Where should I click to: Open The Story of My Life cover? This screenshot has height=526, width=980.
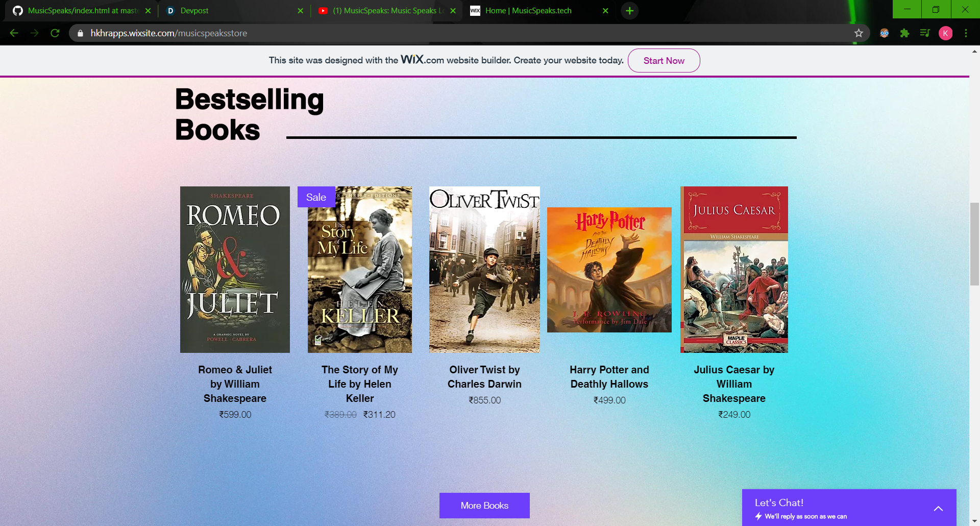coord(360,270)
